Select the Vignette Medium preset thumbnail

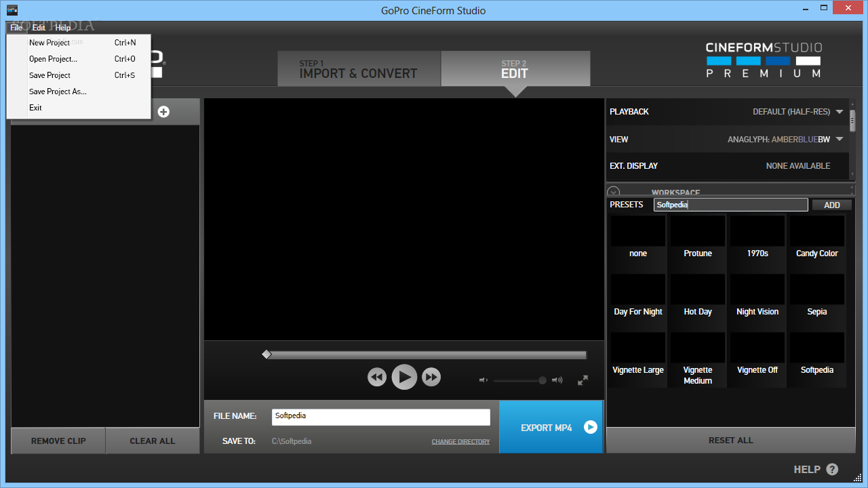698,348
